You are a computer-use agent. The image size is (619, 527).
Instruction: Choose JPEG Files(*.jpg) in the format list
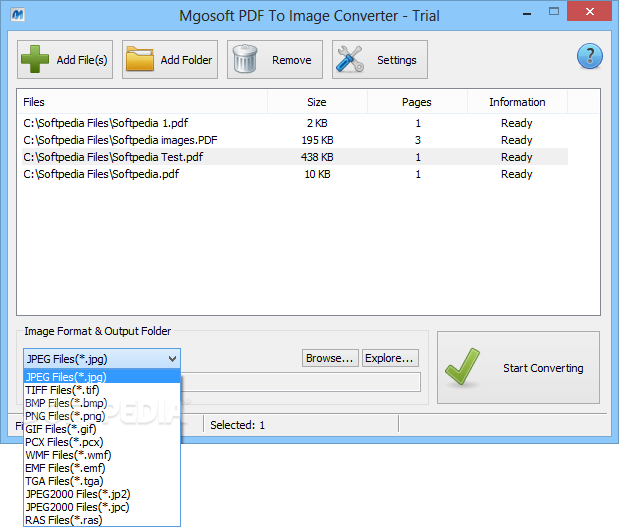(x=102, y=377)
